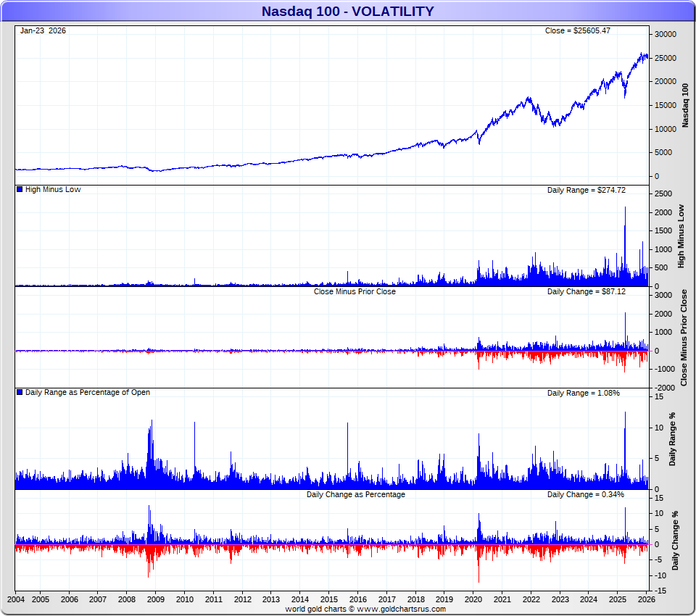Click the 20000 tick on Nasdaq axis

pyautogui.click(x=666, y=82)
